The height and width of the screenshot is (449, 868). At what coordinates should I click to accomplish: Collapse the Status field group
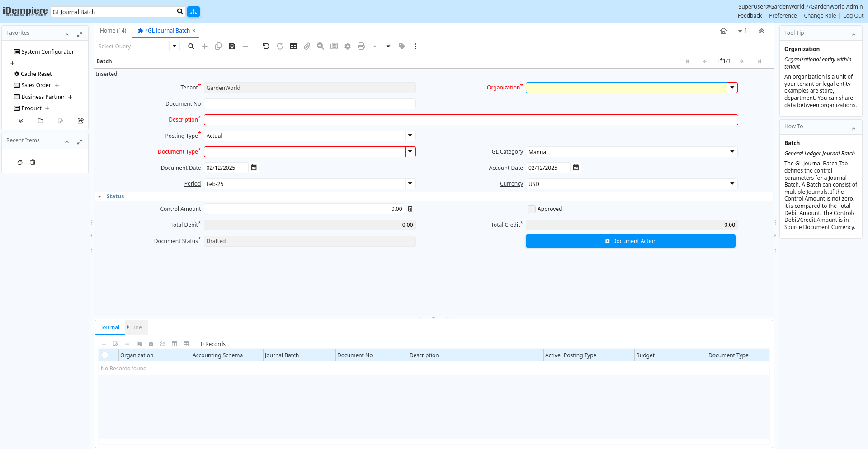[99, 196]
